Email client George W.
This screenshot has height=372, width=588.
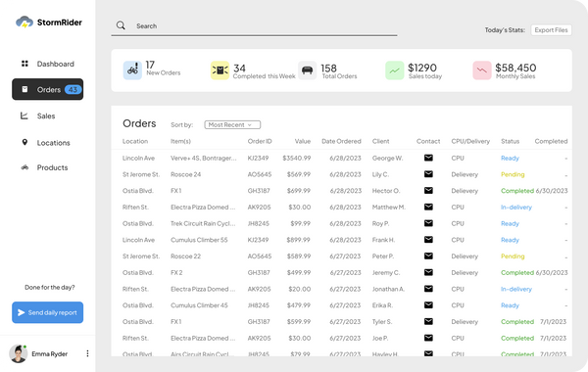(428, 158)
